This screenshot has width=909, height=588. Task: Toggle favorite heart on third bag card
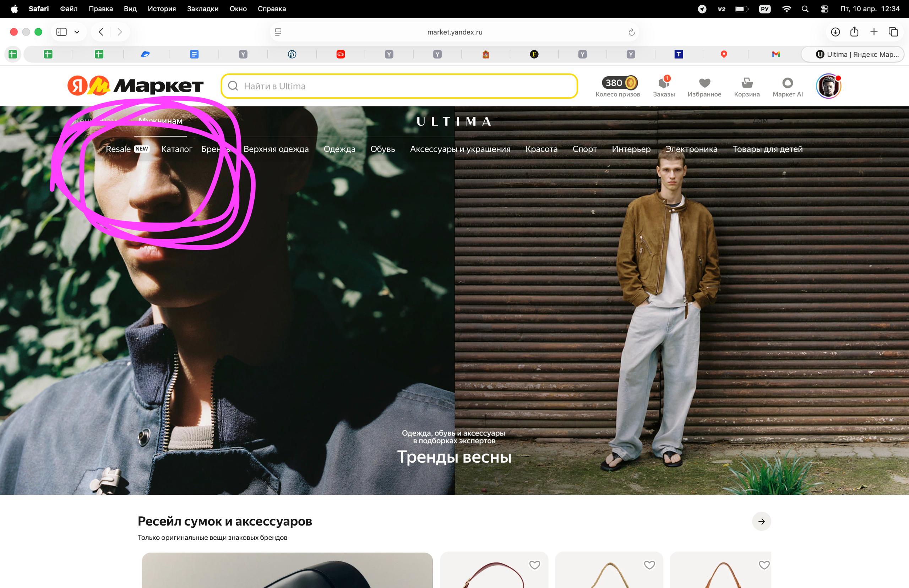[x=764, y=565]
